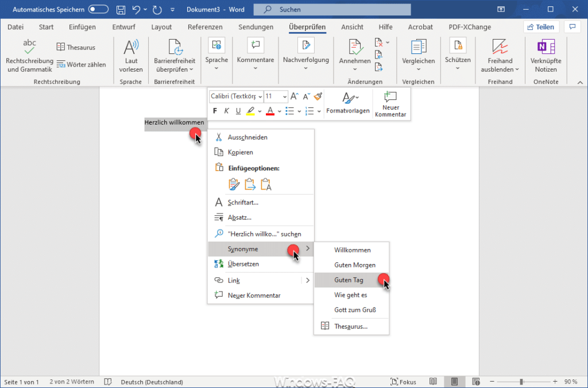The width and height of the screenshot is (588, 388).
Task: Undo the last action
Action: (136, 9)
